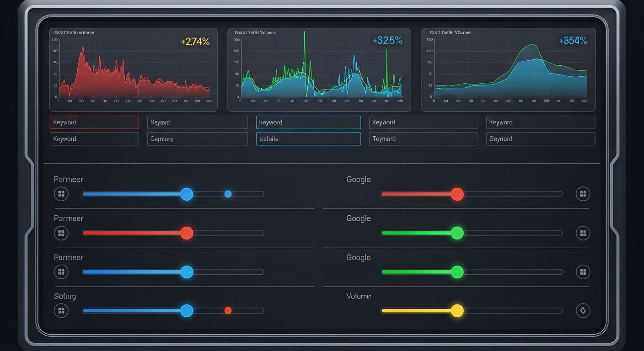Click the grid icon on the first Parmeer row
This screenshot has height=351, width=644.
coord(61,194)
